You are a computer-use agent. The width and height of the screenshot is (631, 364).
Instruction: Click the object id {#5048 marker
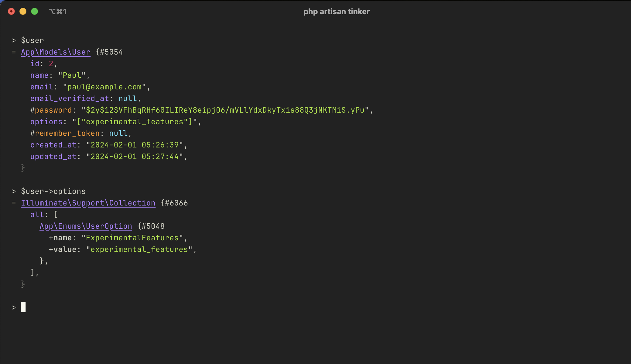[x=151, y=226]
